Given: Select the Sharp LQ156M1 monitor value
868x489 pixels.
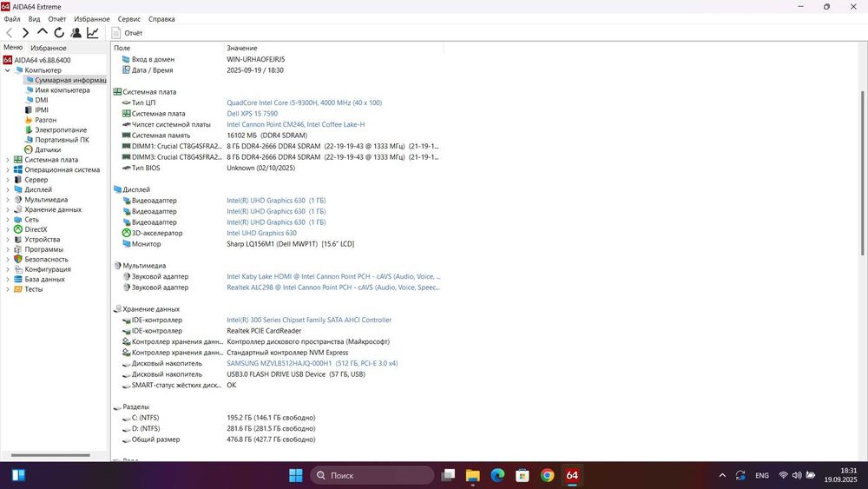Looking at the screenshot, I should pos(290,244).
